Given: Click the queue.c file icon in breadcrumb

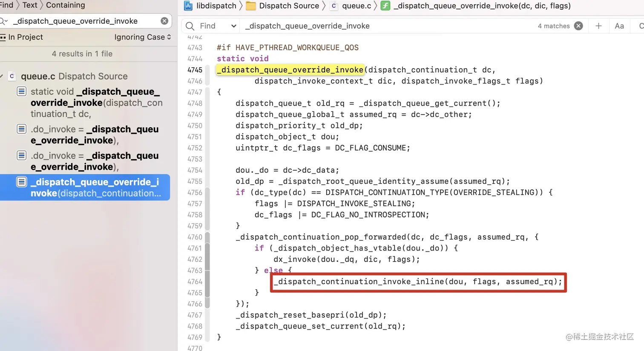Looking at the screenshot, I should click(334, 6).
